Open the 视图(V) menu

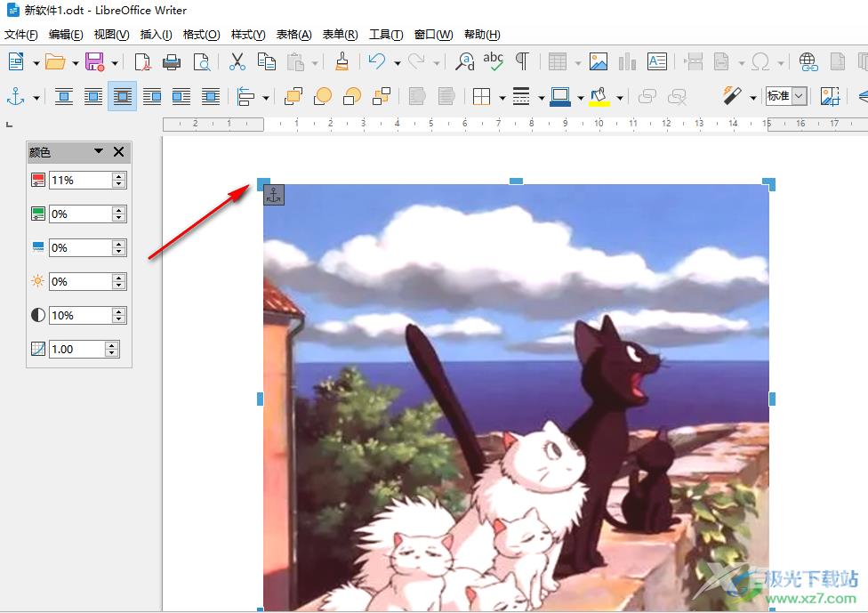(111, 35)
